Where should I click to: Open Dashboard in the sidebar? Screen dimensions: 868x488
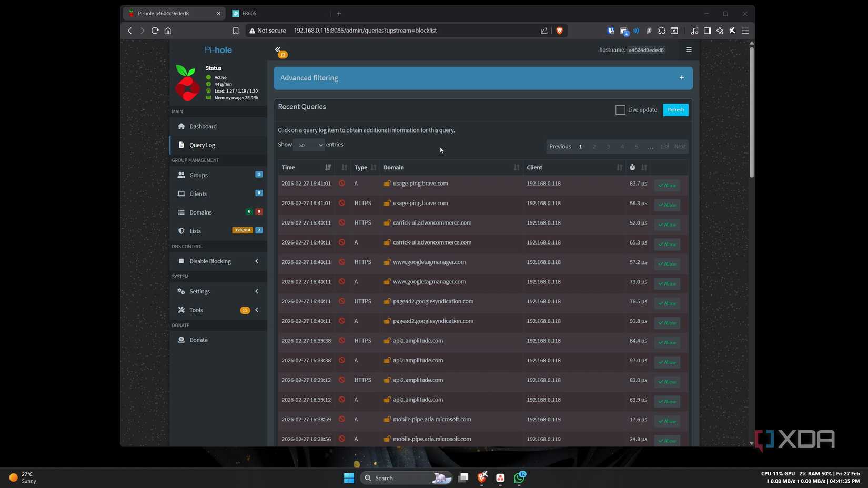203,126
